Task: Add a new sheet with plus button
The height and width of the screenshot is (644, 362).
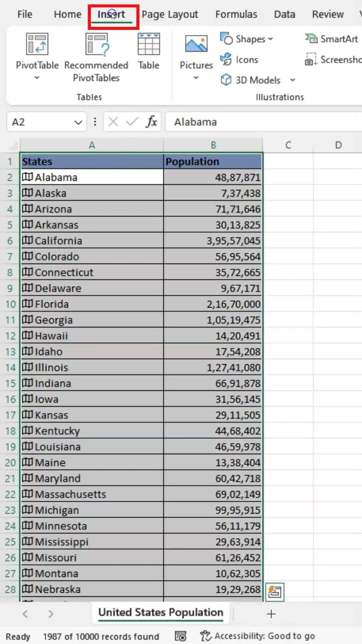Action: [x=271, y=614]
